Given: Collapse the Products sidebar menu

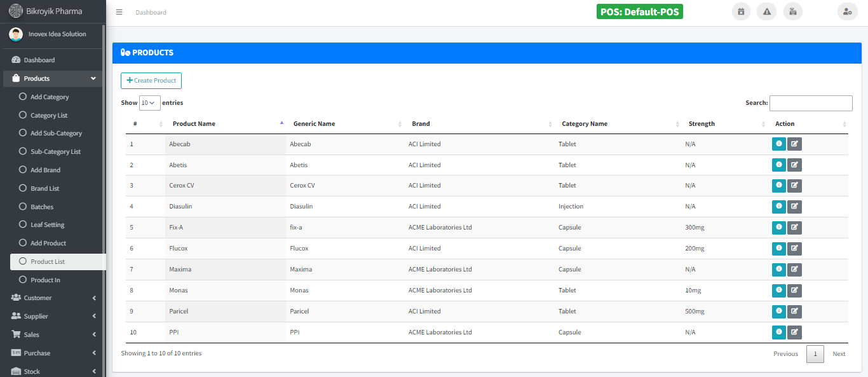Looking at the screenshot, I should click(53, 79).
